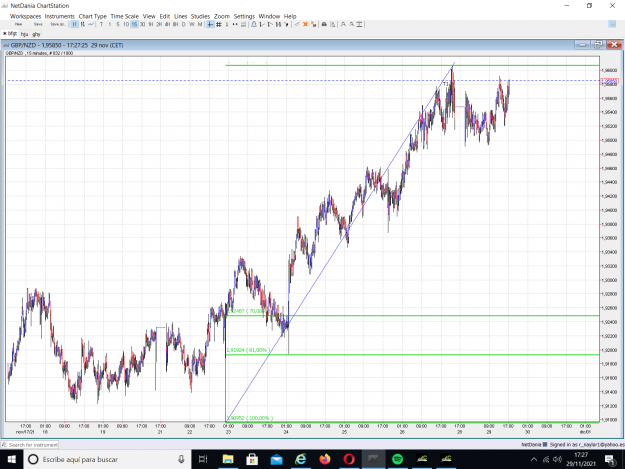Click the Save toolbar button
625x469 pixels.
[38, 24]
